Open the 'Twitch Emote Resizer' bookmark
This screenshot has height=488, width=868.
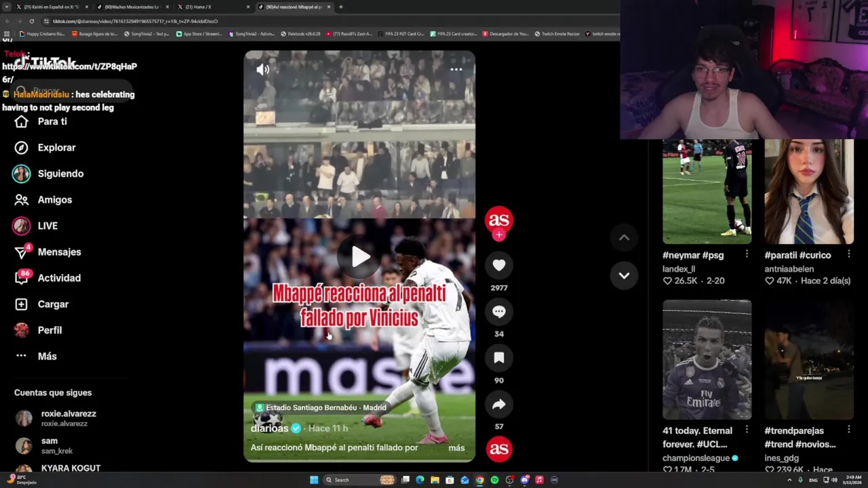(557, 34)
